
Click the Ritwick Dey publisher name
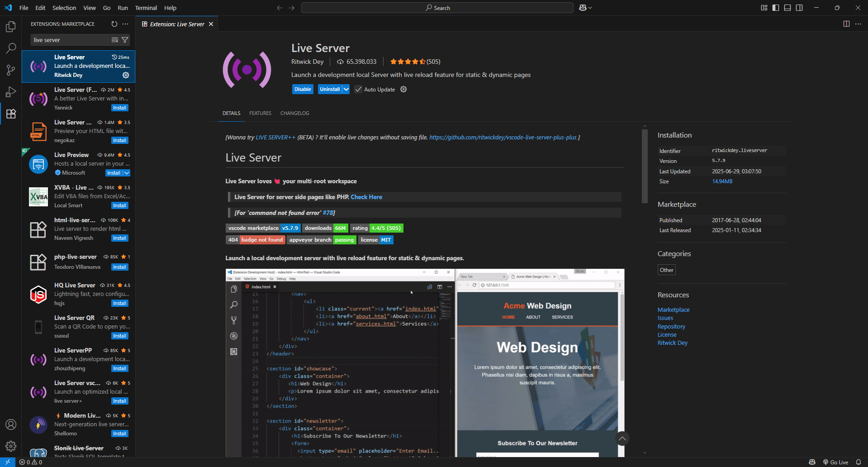click(x=307, y=62)
